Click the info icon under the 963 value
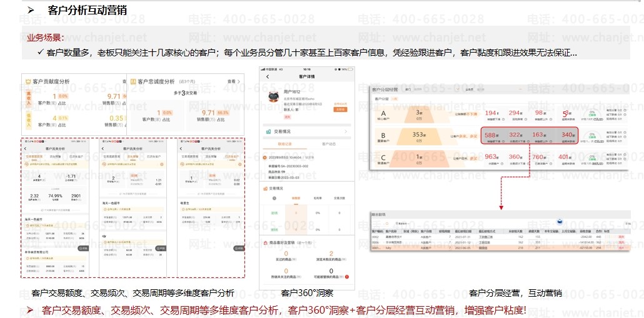 [x=501, y=163]
